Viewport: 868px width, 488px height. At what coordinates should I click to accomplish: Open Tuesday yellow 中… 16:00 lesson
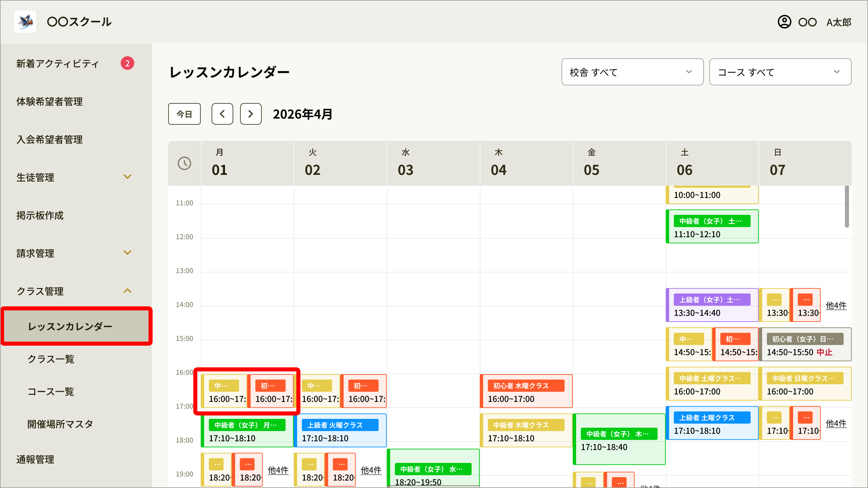[x=317, y=391]
